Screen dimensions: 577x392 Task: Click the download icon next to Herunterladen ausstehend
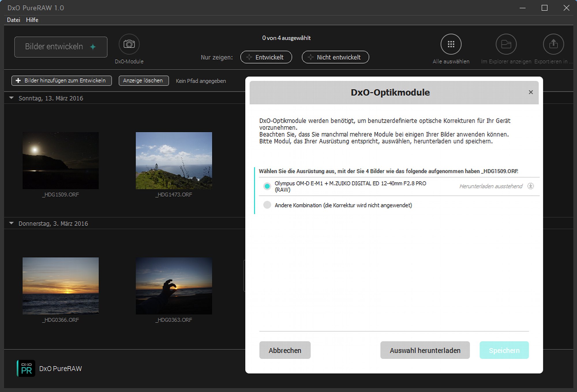pyautogui.click(x=530, y=186)
